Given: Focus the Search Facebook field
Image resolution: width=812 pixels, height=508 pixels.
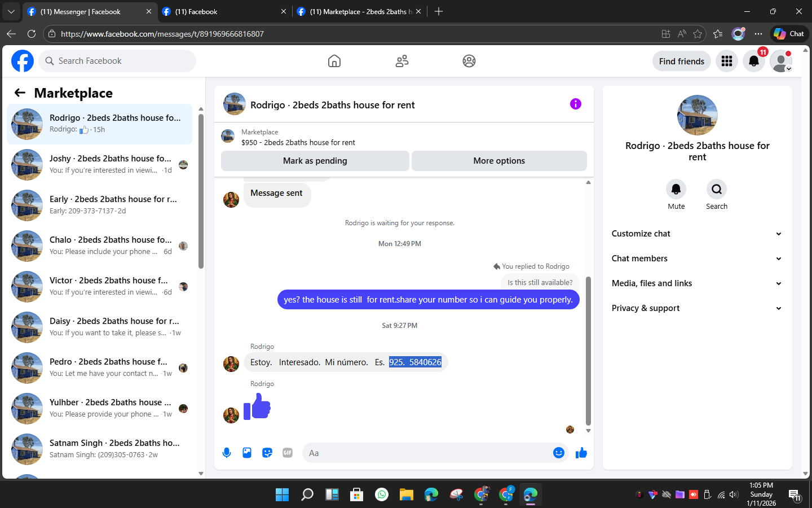Looking at the screenshot, I should [x=117, y=61].
